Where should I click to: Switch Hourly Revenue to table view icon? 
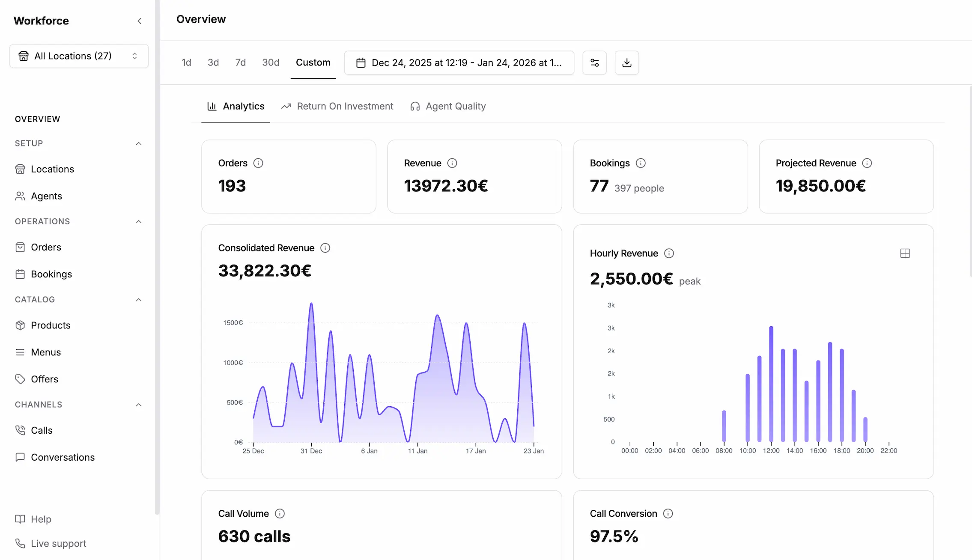point(905,253)
